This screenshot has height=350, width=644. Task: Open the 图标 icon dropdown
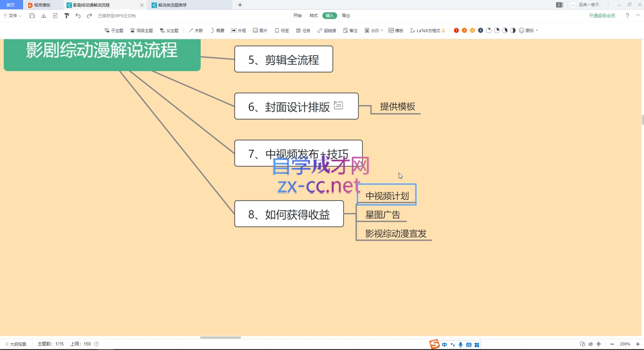(529, 31)
